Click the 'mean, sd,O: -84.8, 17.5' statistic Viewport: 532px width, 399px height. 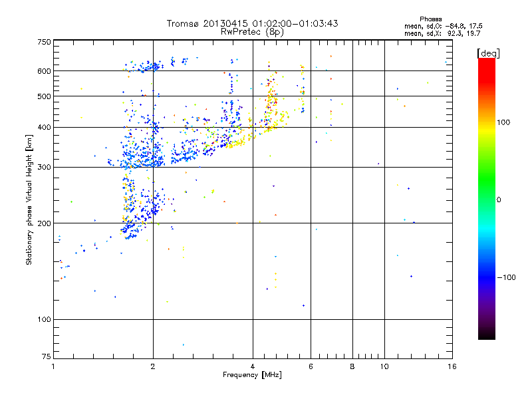[x=443, y=26]
